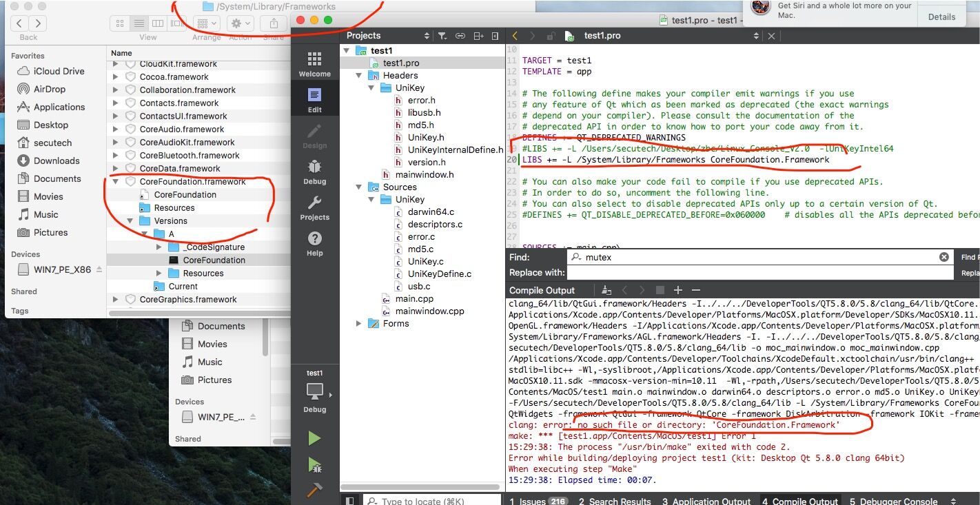Click the split Projects pane icon
This screenshot has width=980, height=505.
pos(478,36)
